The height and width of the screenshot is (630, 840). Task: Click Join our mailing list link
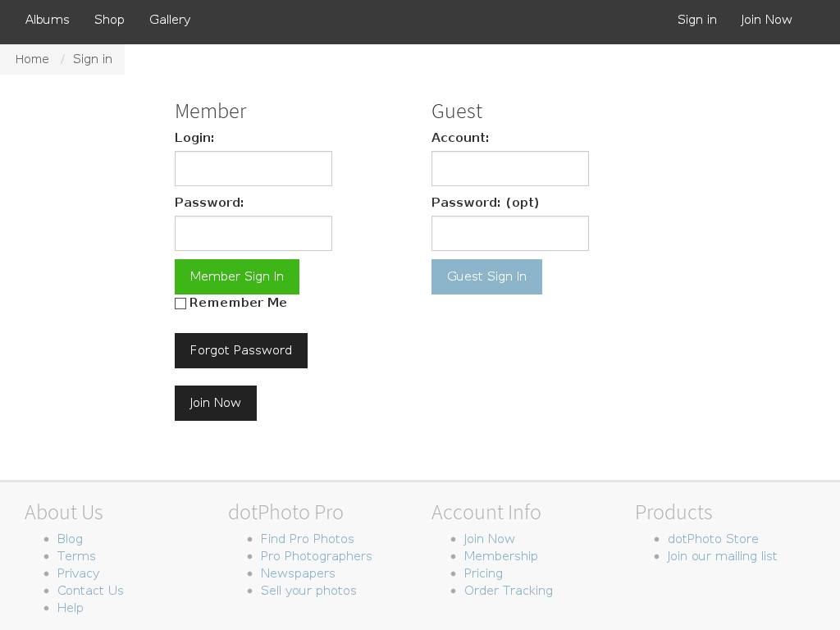coord(722,556)
